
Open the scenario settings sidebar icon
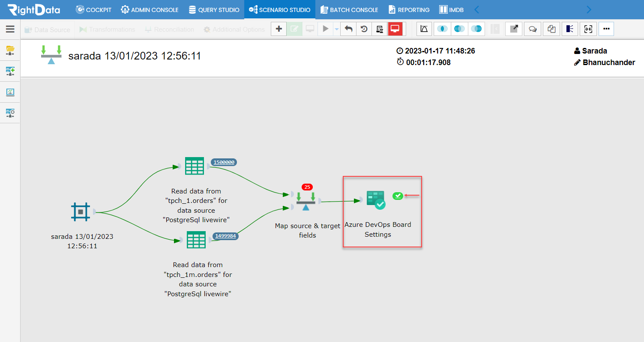coord(10,113)
